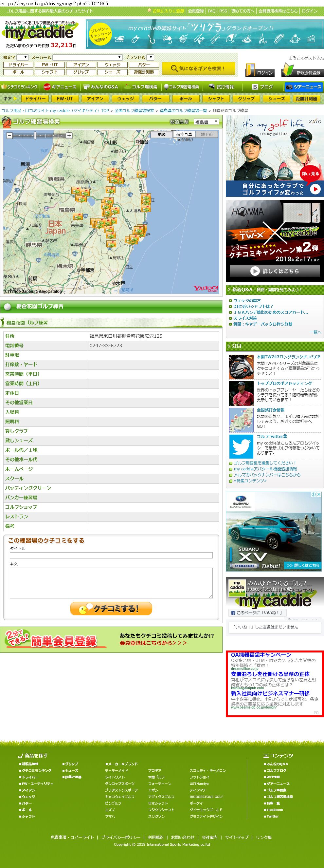Open テーラーメイド footer brand link
Viewport: 324px width, 868px height.
click(x=116, y=770)
